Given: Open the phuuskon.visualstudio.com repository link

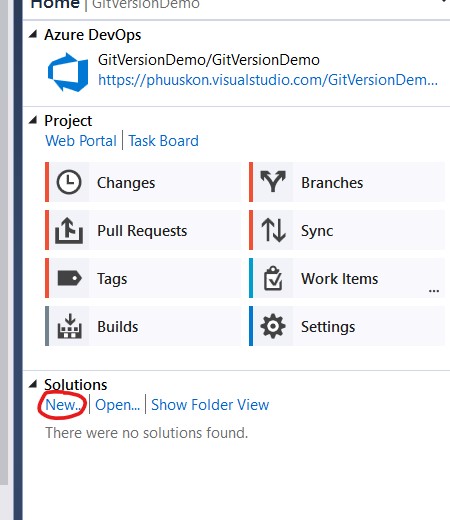Looking at the screenshot, I should pyautogui.click(x=268, y=80).
